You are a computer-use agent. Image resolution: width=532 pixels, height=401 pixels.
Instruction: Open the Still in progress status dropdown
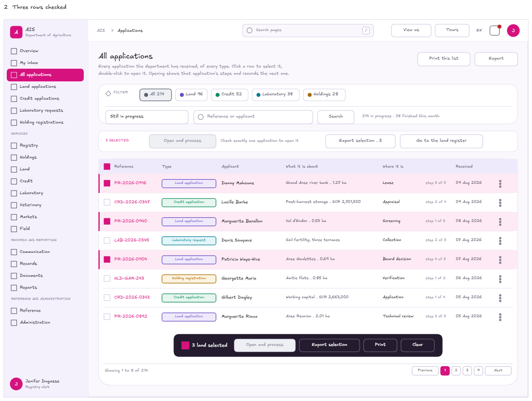146,117
